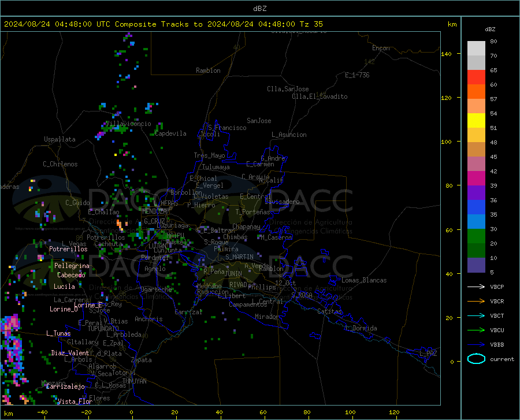Screen dimensions: 520x420
Task: Select the 30 dBZ green swatch
Action: coord(476,236)
